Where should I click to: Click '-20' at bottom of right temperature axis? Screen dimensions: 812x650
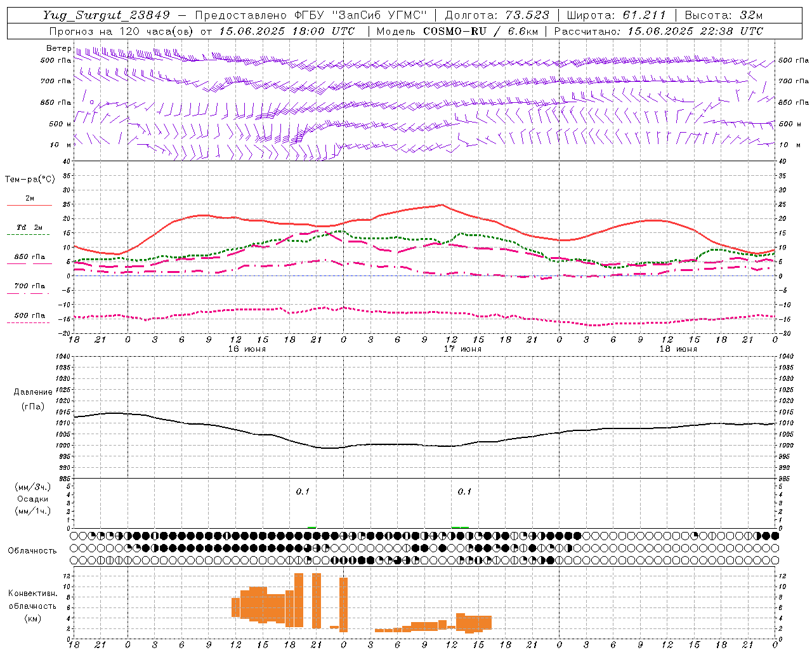coord(783,333)
